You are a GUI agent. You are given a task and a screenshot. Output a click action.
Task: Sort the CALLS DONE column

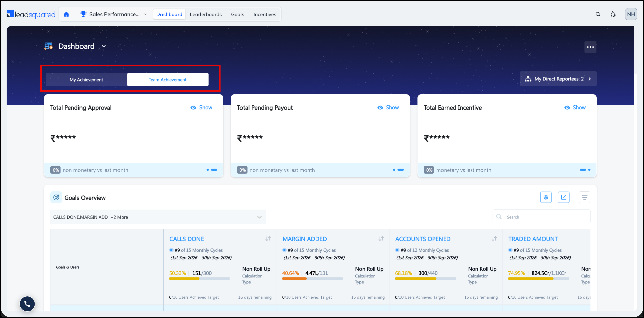[x=268, y=239]
